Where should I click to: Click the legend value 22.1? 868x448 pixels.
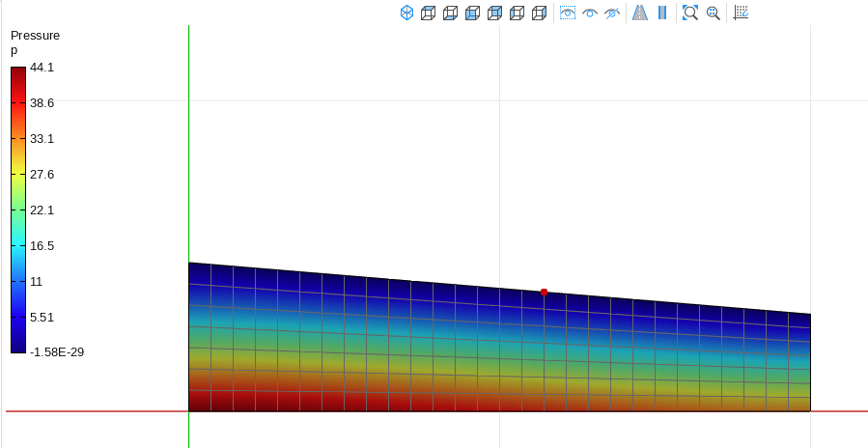point(42,210)
